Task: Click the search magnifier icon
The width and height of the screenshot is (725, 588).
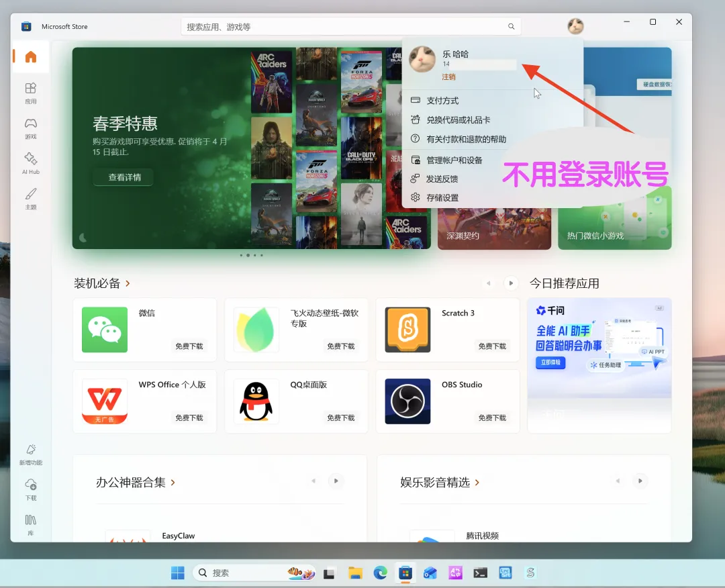Action: click(511, 26)
